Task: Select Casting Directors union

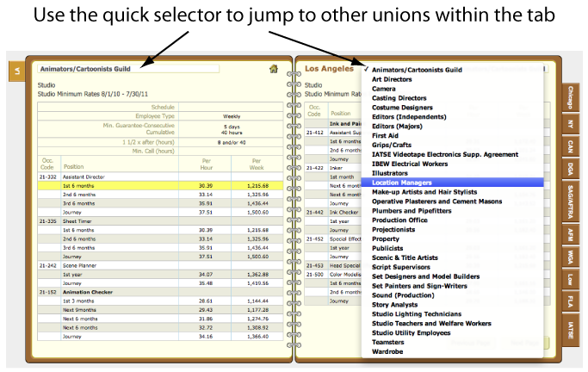Action: (x=399, y=98)
